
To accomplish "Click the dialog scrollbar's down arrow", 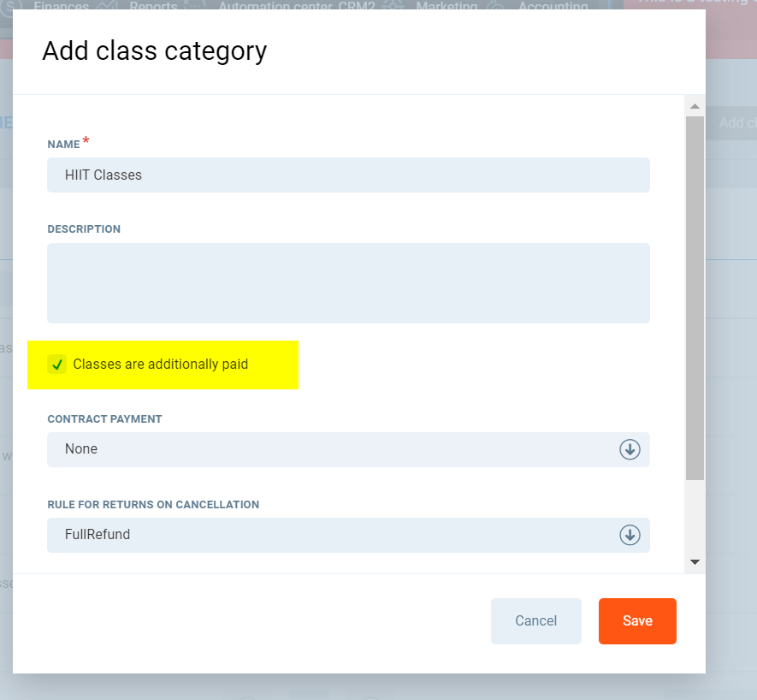I will (x=695, y=561).
